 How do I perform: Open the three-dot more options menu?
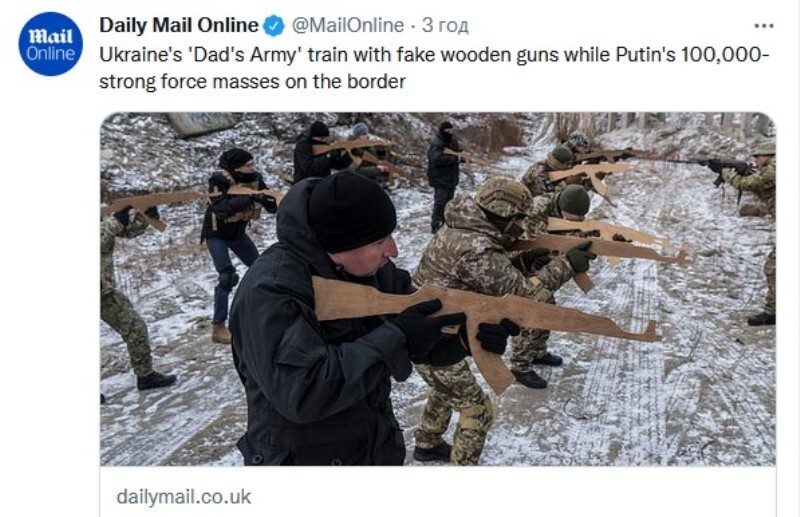point(764,26)
